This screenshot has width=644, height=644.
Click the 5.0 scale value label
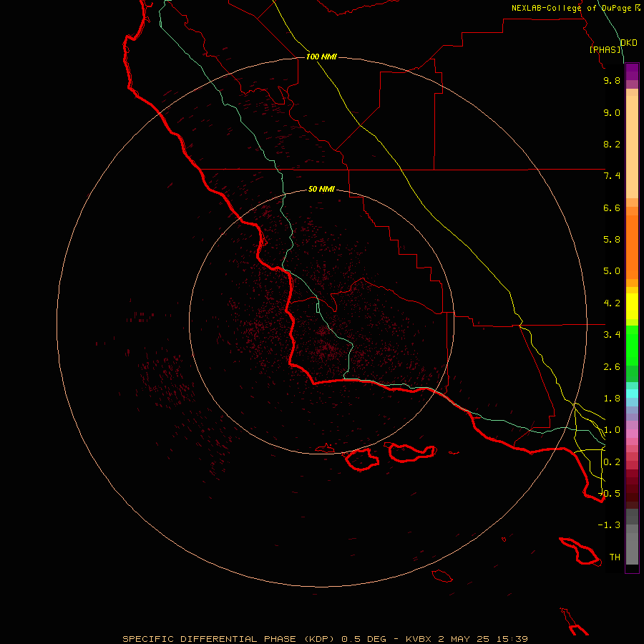[x=612, y=271]
